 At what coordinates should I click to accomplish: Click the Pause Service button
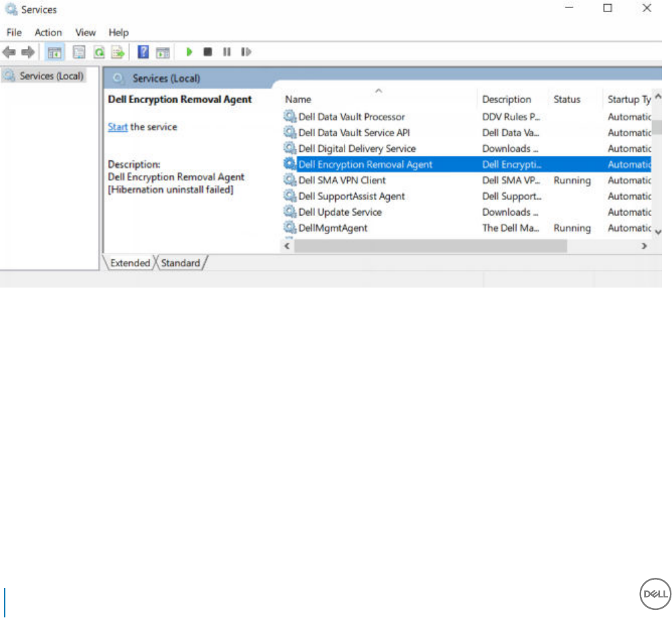(x=226, y=52)
